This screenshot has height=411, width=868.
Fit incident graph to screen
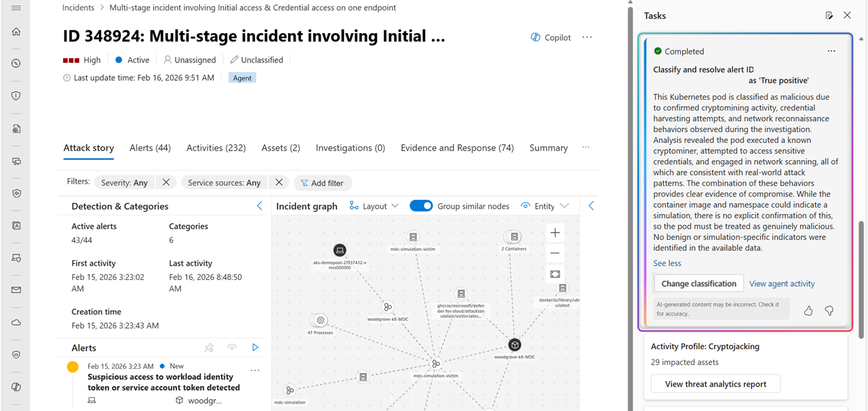pyautogui.click(x=555, y=274)
